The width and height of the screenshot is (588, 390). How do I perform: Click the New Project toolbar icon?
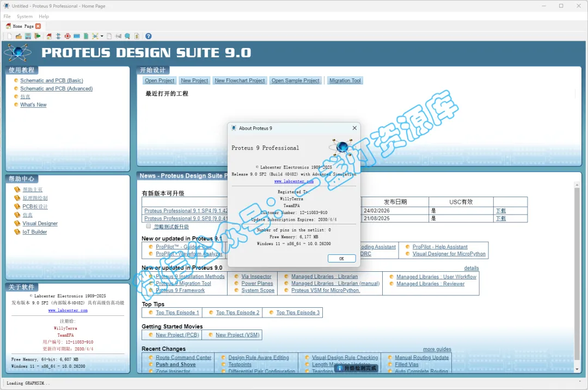(9, 36)
